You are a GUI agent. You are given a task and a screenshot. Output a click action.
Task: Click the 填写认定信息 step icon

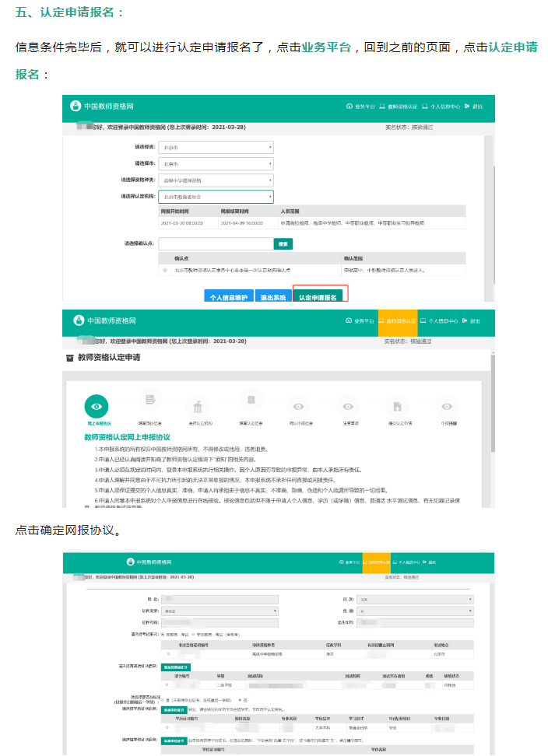[x=251, y=400]
